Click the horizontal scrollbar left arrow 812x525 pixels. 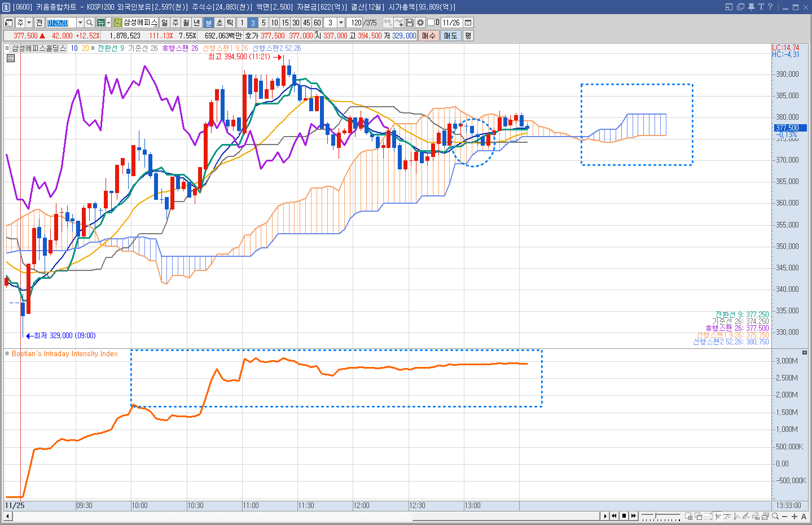point(7,516)
